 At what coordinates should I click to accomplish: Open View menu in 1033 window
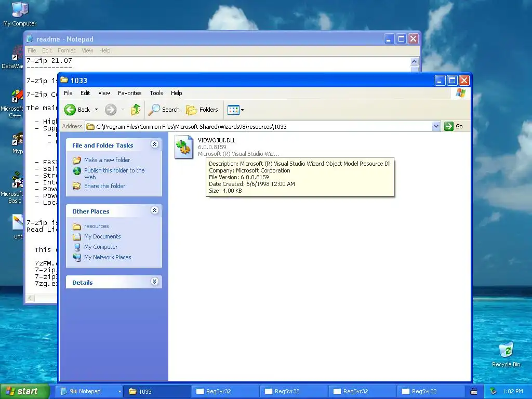click(104, 93)
